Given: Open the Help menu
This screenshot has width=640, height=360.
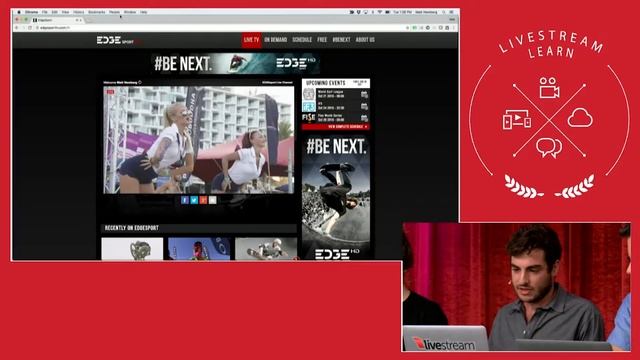Looking at the screenshot, I should pyautogui.click(x=144, y=12).
